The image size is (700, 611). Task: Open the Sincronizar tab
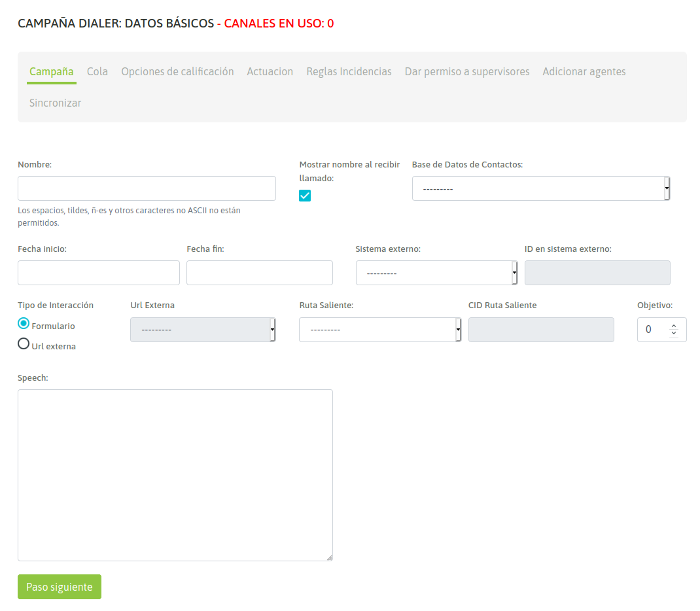56,103
